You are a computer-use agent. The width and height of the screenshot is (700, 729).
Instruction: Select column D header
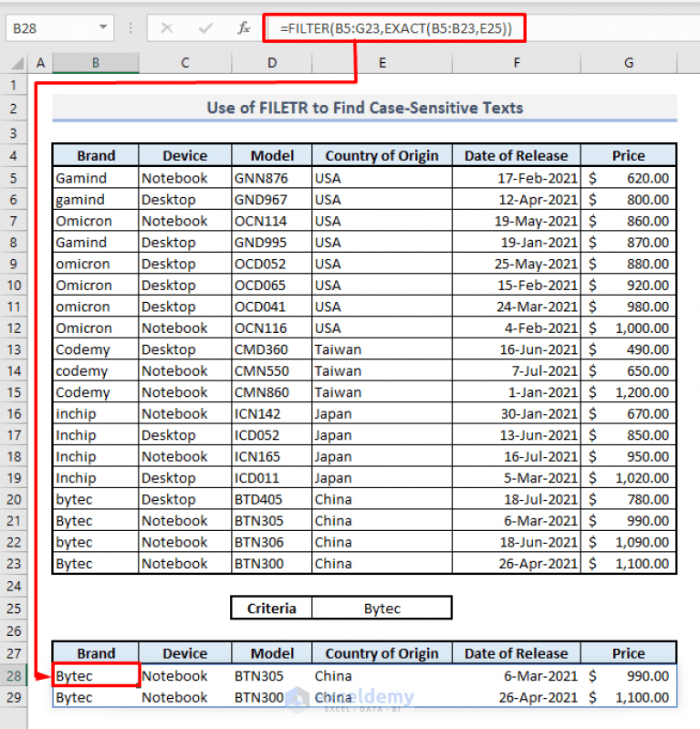pyautogui.click(x=272, y=63)
